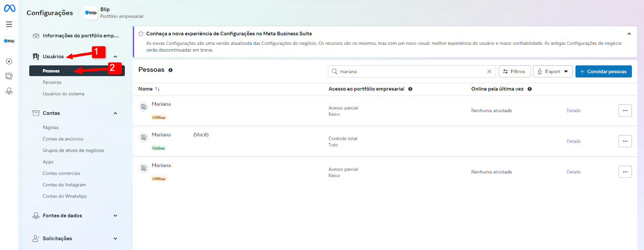Select Parceiros in the sidebar
Screen dimensions: 644x250
(52, 82)
